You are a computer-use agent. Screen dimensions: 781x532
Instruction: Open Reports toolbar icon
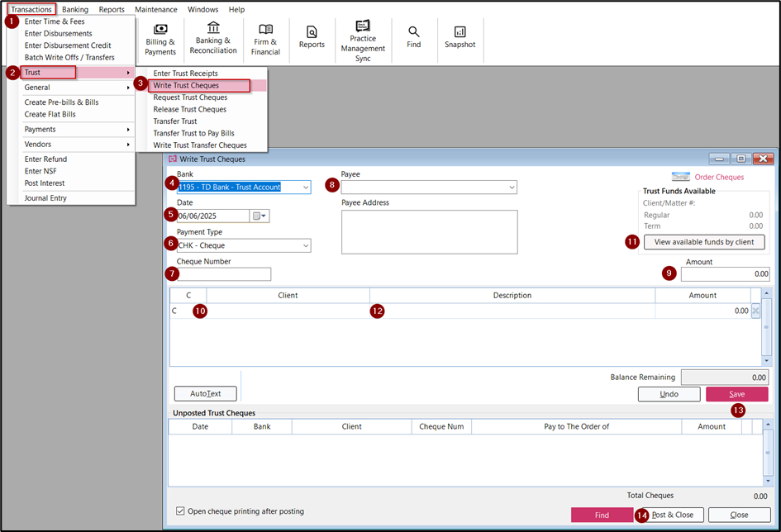[x=312, y=37]
